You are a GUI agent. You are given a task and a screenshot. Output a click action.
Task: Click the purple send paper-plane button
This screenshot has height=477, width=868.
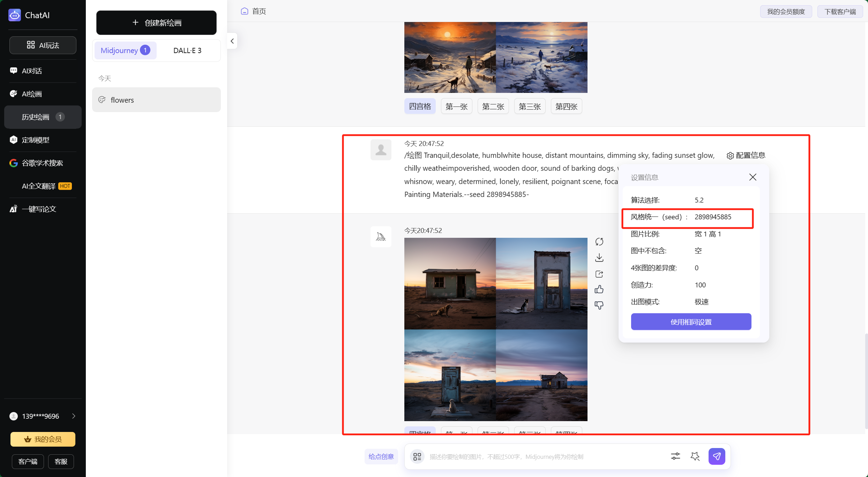tap(717, 456)
